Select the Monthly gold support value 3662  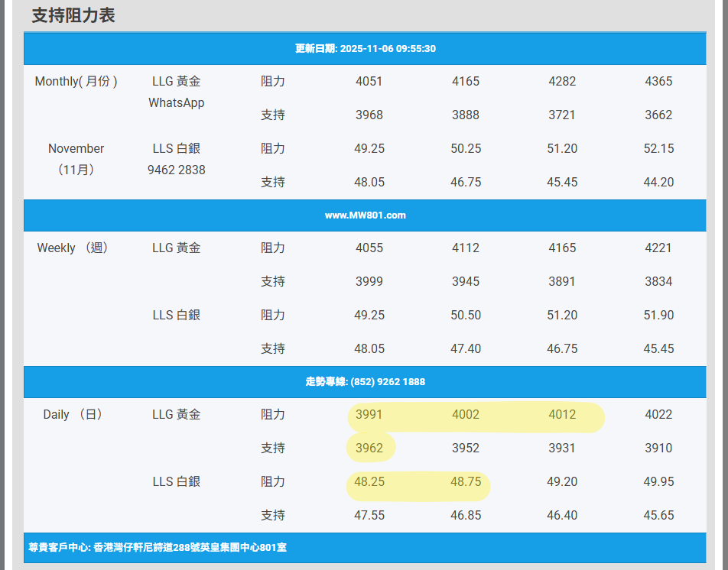click(658, 115)
